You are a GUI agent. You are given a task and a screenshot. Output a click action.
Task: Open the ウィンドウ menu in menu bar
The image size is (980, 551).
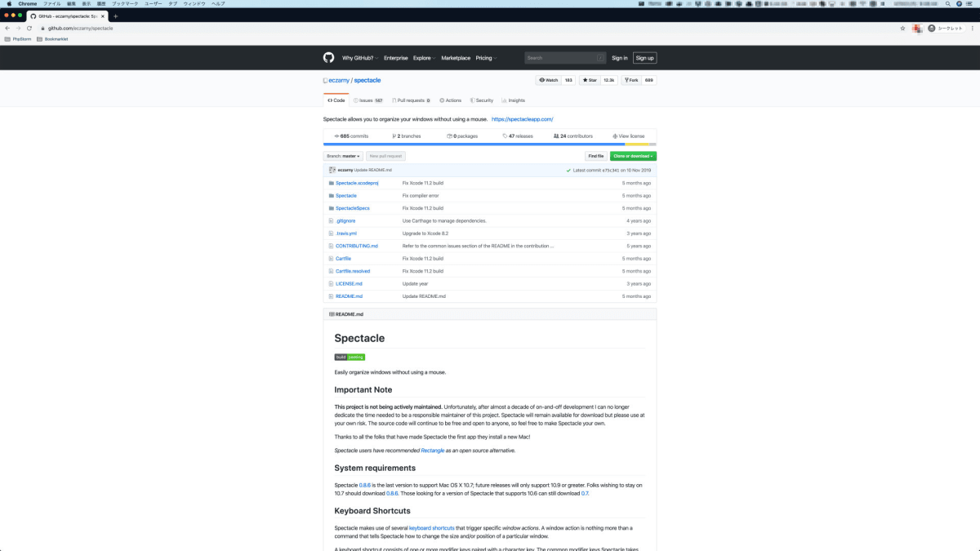click(x=194, y=3)
